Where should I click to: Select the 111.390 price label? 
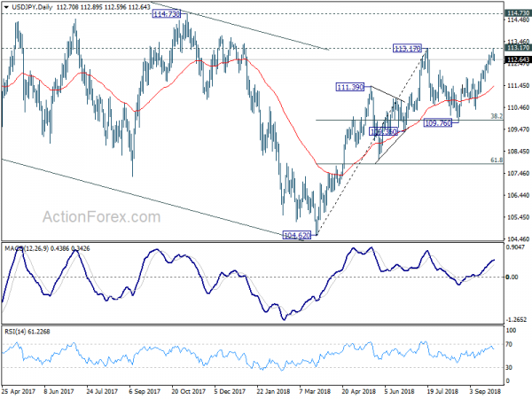tap(350, 87)
